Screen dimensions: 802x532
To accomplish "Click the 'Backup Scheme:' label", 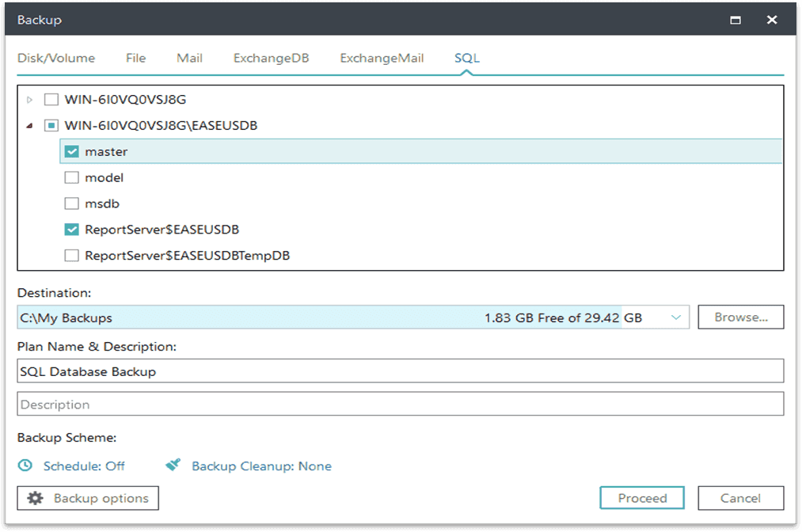I will click(x=67, y=437).
